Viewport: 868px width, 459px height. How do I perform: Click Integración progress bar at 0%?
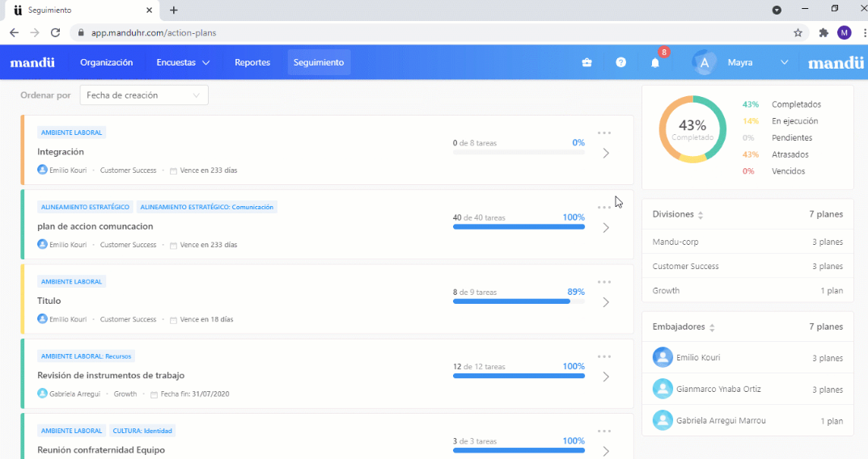click(x=519, y=152)
